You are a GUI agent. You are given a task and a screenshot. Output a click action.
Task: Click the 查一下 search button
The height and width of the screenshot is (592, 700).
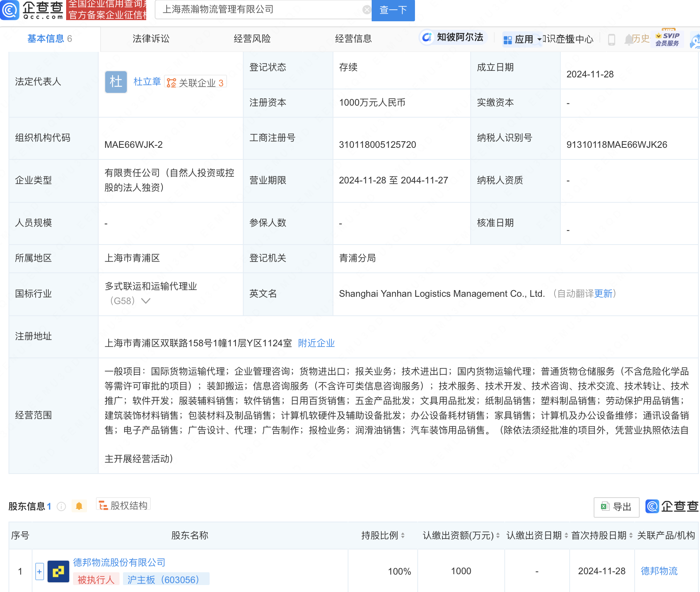tap(393, 10)
